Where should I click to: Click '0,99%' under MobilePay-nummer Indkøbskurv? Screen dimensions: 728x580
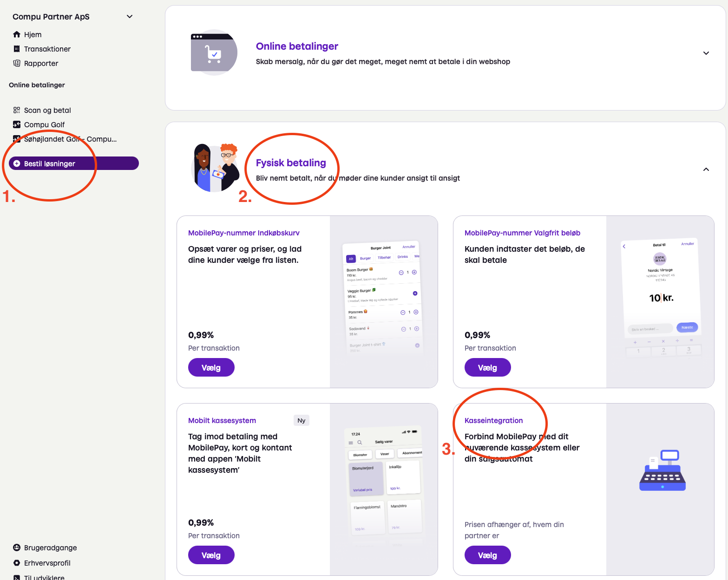pyautogui.click(x=201, y=335)
